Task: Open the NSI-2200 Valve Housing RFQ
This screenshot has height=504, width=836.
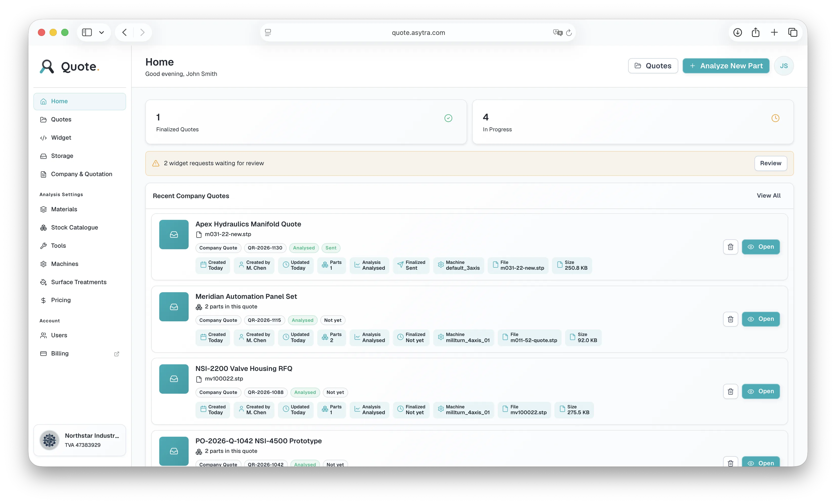Action: click(760, 391)
